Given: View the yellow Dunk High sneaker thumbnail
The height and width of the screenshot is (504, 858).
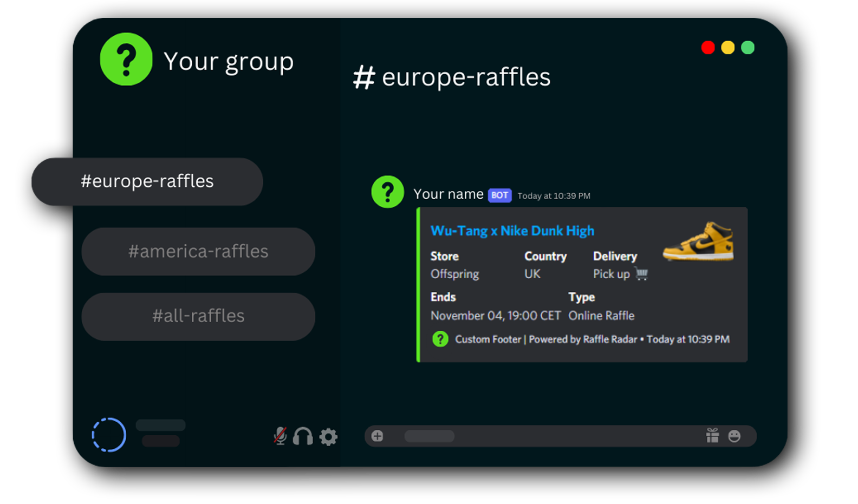Looking at the screenshot, I should pos(699,241).
